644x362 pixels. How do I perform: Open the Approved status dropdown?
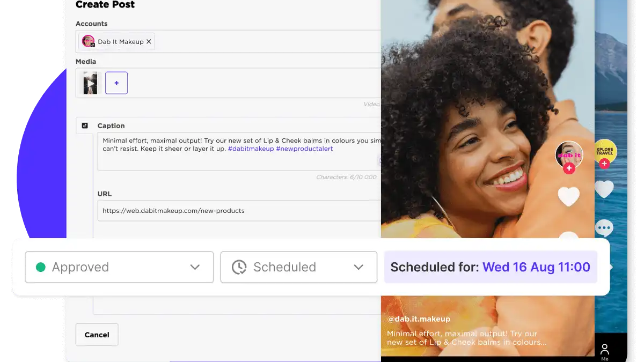click(119, 267)
